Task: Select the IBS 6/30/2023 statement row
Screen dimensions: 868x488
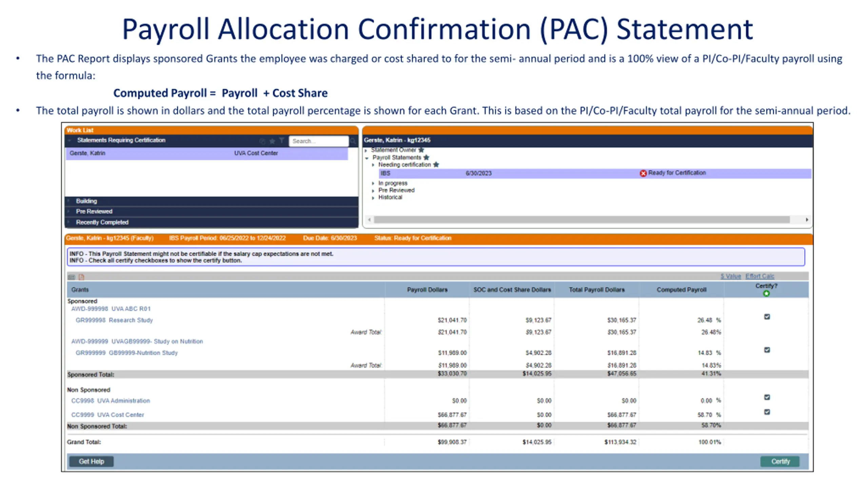Action: pos(594,173)
